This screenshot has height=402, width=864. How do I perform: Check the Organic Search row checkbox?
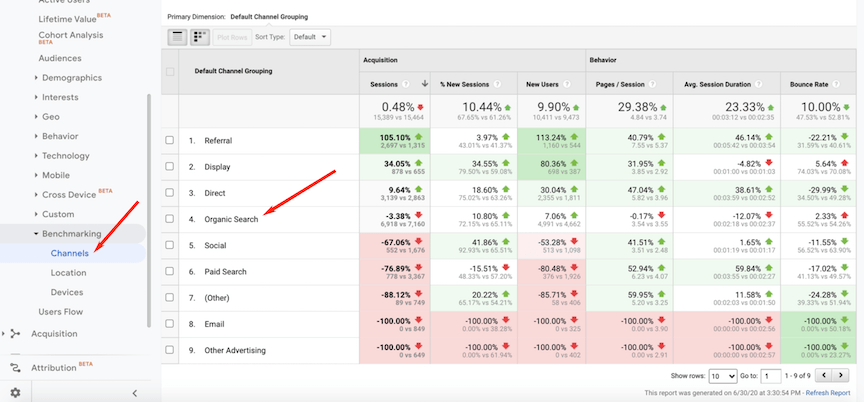[170, 219]
